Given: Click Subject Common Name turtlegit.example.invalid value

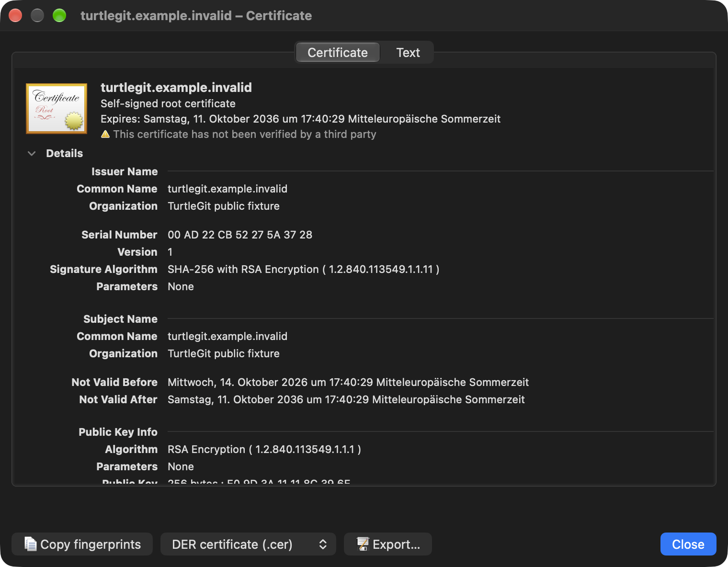Looking at the screenshot, I should click(x=227, y=336).
